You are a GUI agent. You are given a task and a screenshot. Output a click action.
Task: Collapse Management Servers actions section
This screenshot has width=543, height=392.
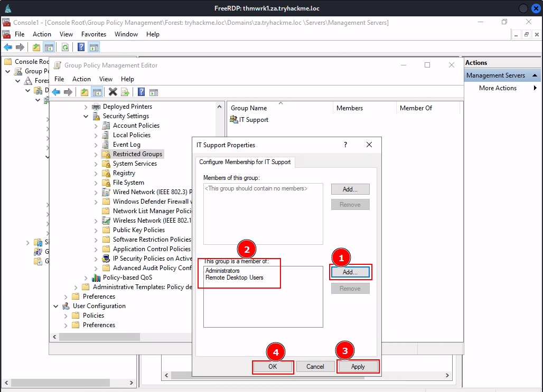(x=535, y=75)
